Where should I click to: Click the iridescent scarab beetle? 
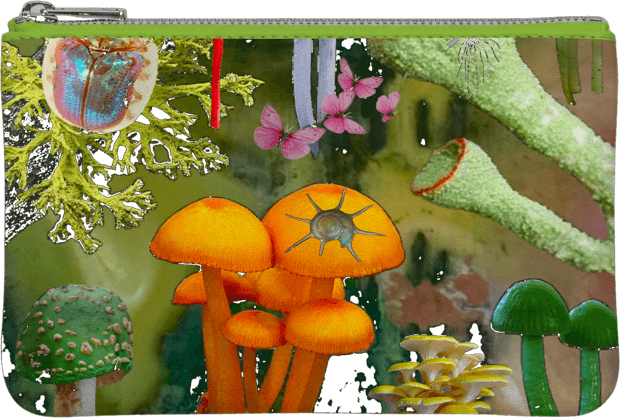[x=100, y=83]
